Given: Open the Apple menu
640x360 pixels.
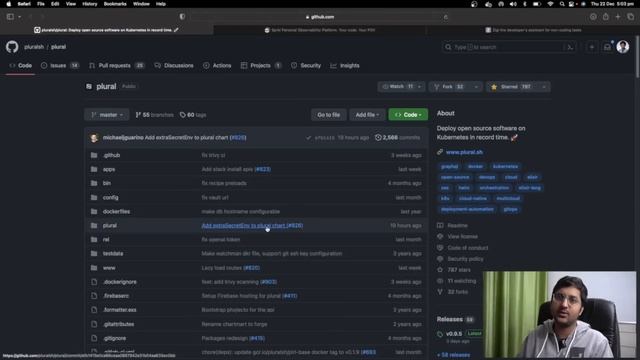Looking at the screenshot, I should tap(9, 4).
